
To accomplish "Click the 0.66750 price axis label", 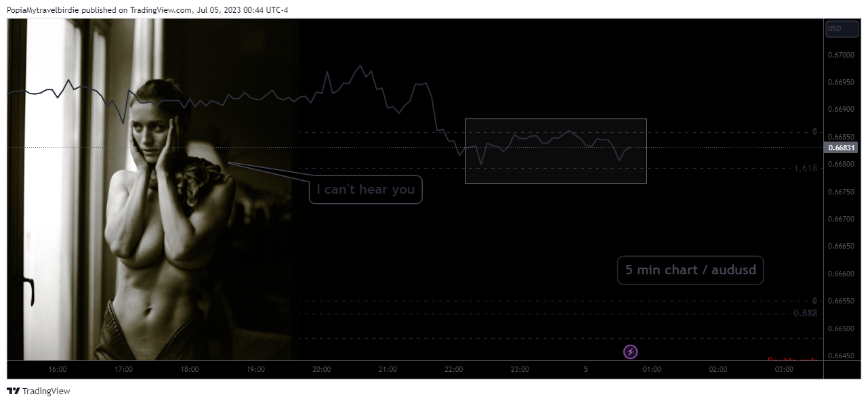I will click(x=842, y=192).
